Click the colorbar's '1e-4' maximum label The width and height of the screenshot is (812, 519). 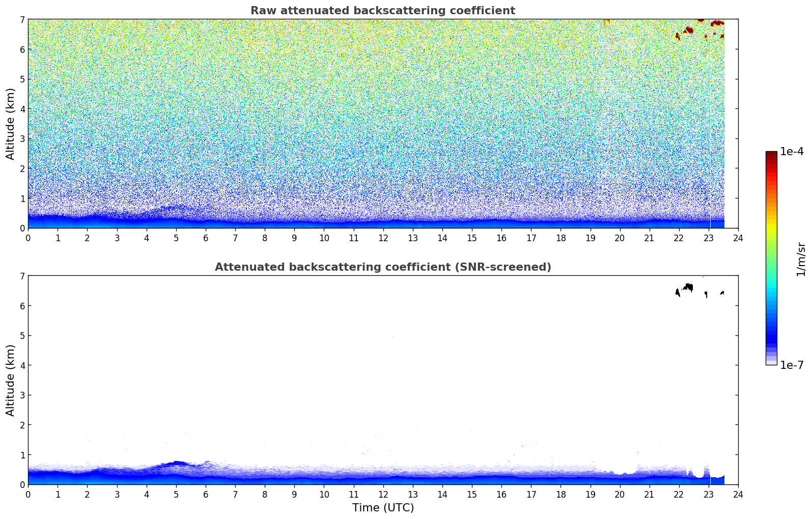pyautogui.click(x=792, y=152)
